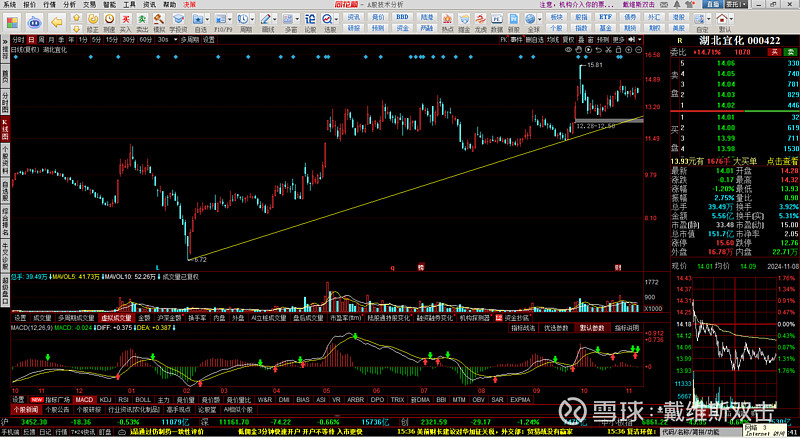
Task: Click the green 卖 button by 委比
Action: (790, 52)
